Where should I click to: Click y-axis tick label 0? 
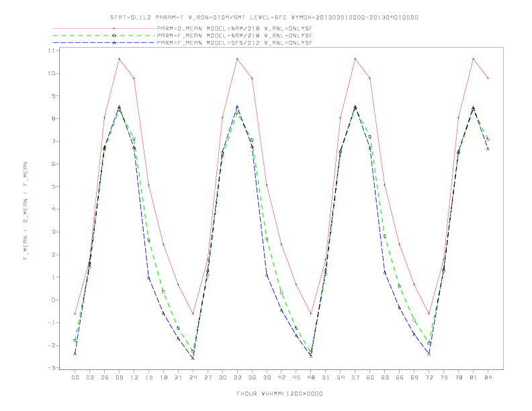(53, 300)
